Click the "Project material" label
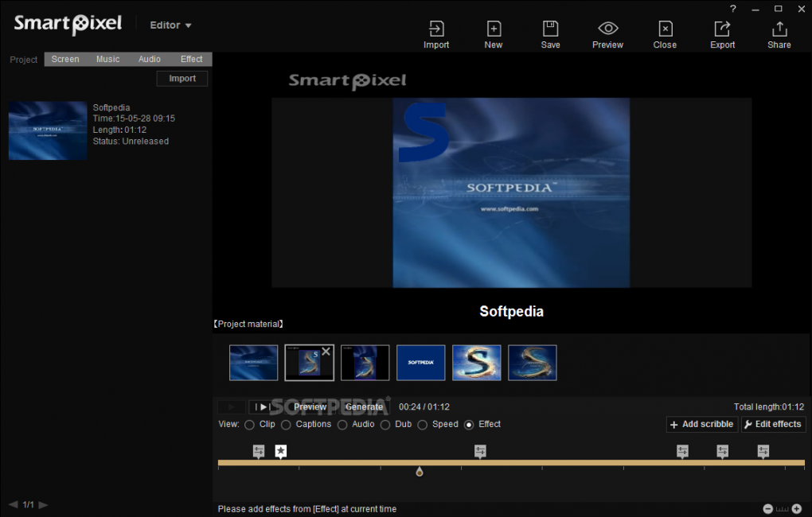The height and width of the screenshot is (517, 812). 248,324
